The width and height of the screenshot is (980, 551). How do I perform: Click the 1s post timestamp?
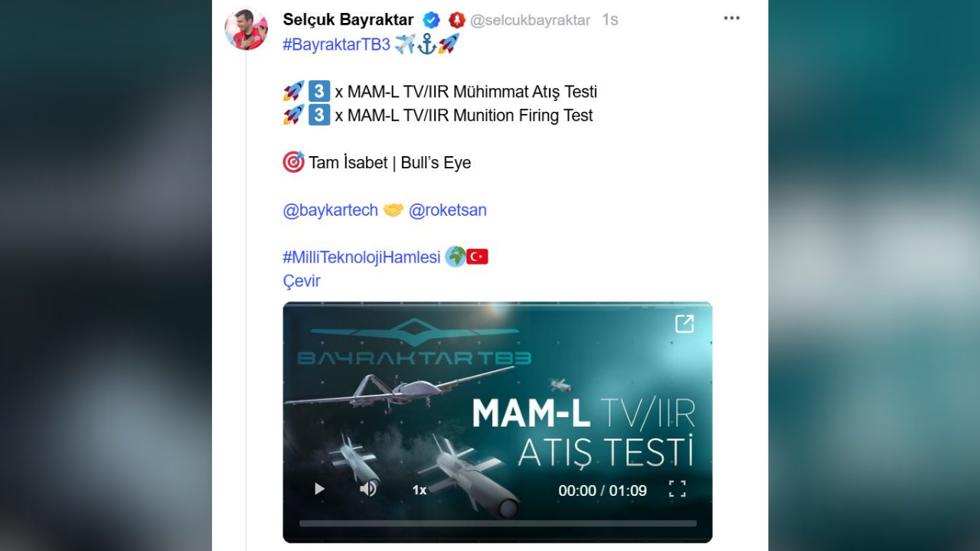tap(609, 20)
